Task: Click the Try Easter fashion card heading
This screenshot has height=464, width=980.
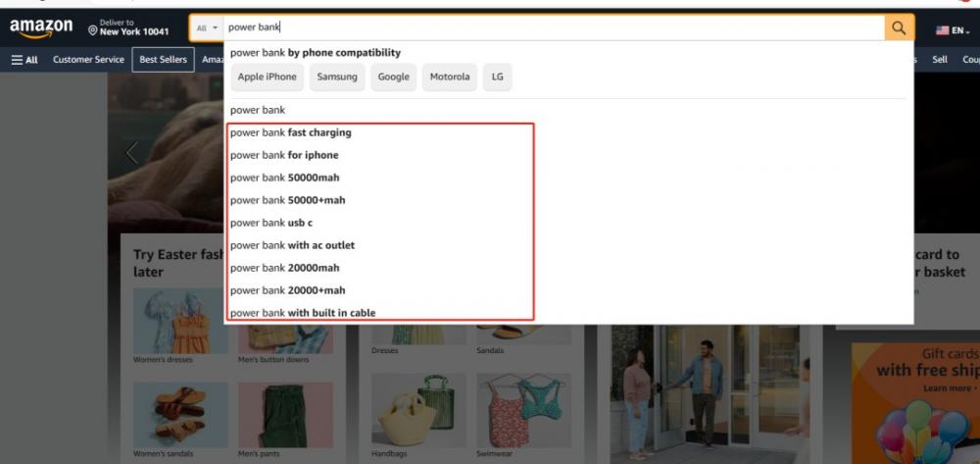Action: tap(178, 263)
